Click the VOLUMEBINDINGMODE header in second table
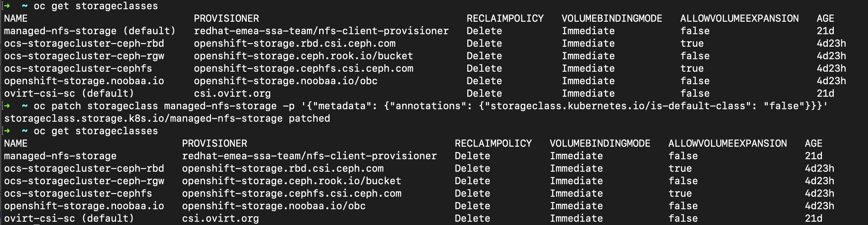This screenshot has width=868, height=225. click(600, 144)
